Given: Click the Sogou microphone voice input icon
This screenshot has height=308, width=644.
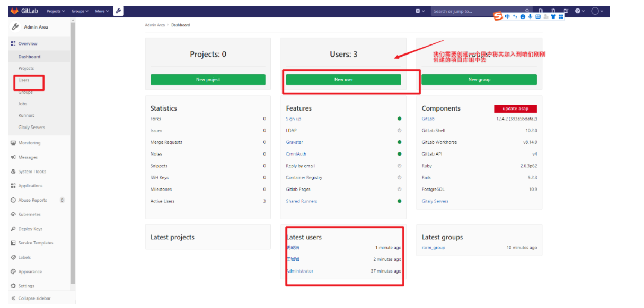Looking at the screenshot, I should [x=531, y=17].
